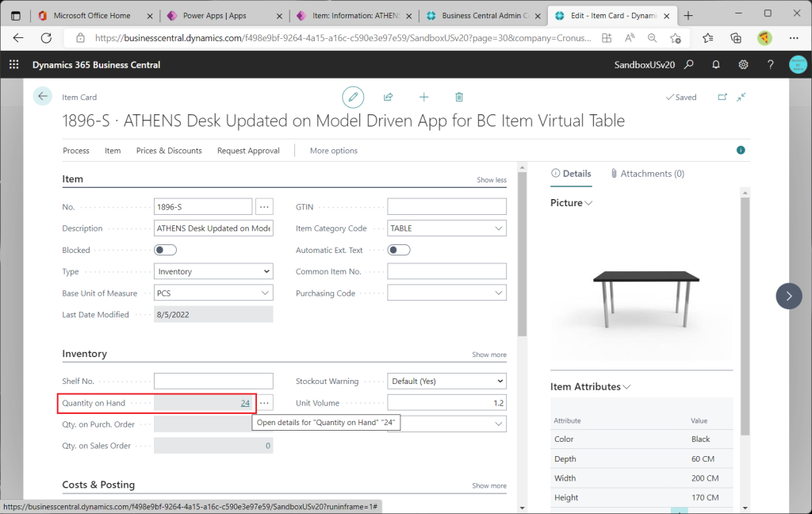Click the Width attribute value 200 CM
This screenshot has width=812, height=514.
click(705, 478)
